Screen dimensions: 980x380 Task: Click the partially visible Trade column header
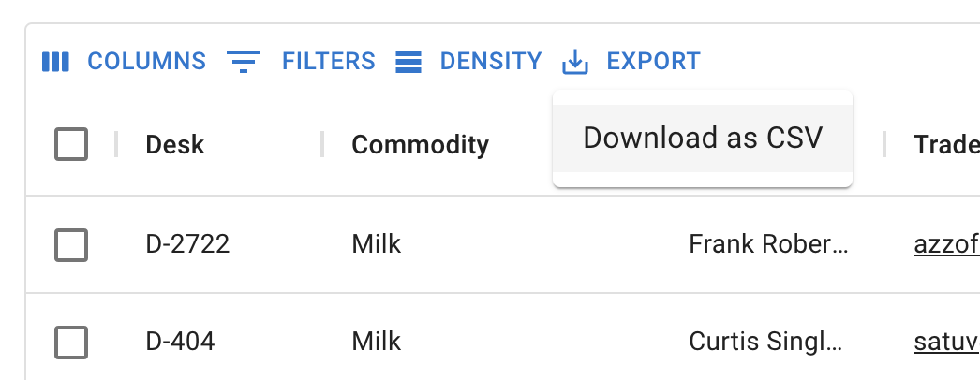[x=946, y=144]
